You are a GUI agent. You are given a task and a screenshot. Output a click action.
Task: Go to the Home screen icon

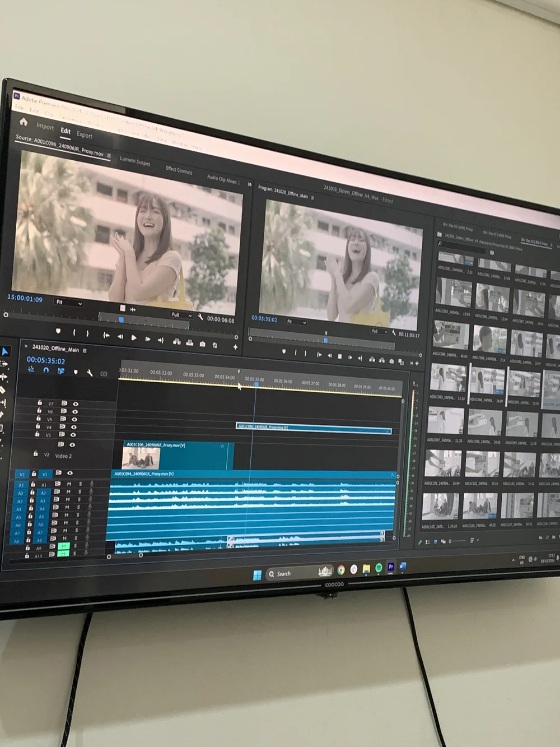tap(24, 122)
